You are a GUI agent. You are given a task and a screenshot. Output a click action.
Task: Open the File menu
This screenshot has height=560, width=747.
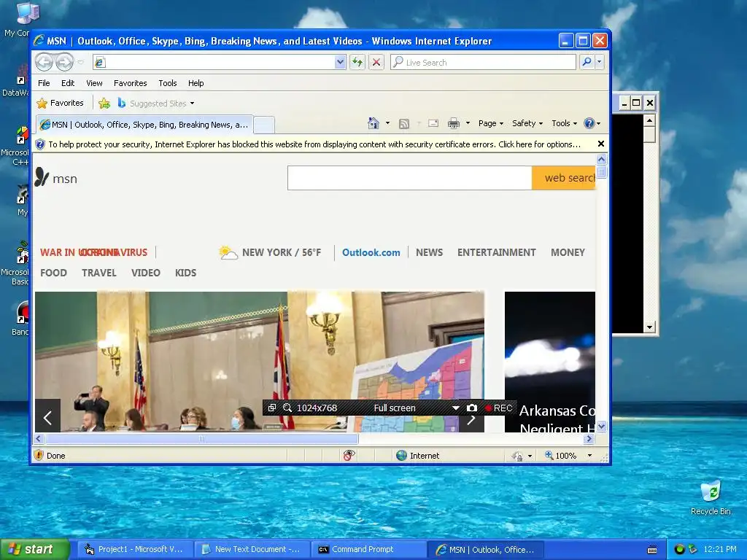[44, 83]
